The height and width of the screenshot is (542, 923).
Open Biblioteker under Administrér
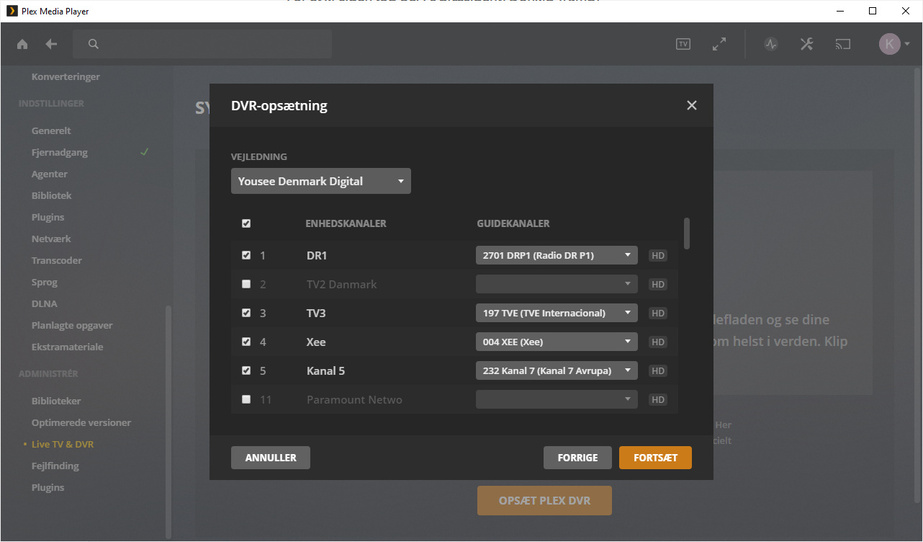[x=56, y=401]
